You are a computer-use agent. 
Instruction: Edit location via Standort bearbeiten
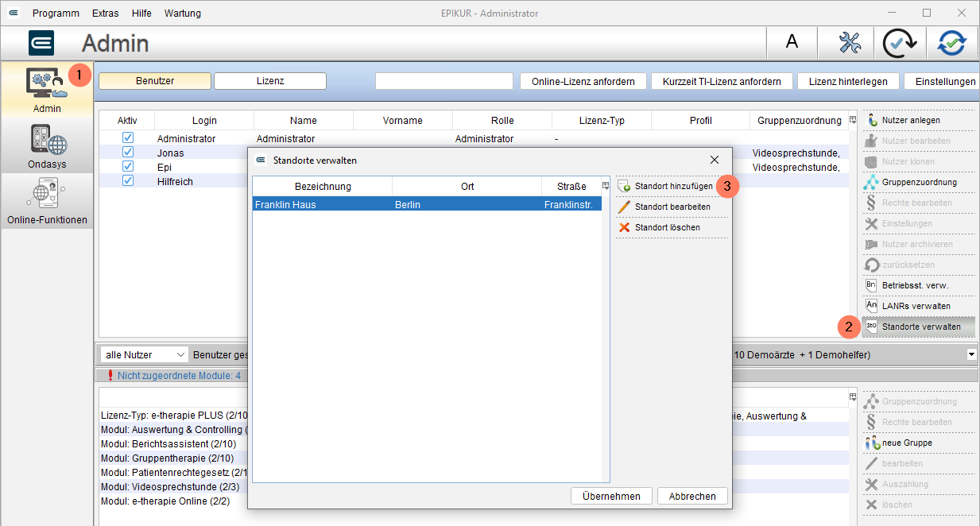(672, 207)
